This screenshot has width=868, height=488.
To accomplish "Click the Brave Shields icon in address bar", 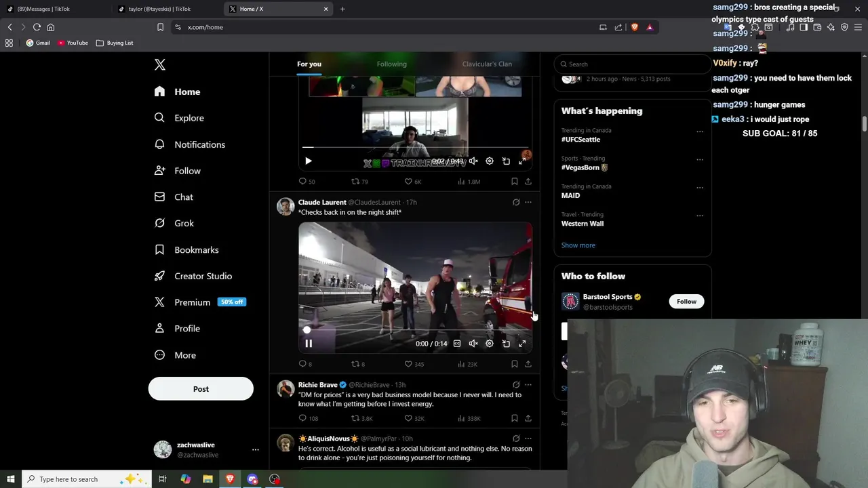I will point(635,27).
